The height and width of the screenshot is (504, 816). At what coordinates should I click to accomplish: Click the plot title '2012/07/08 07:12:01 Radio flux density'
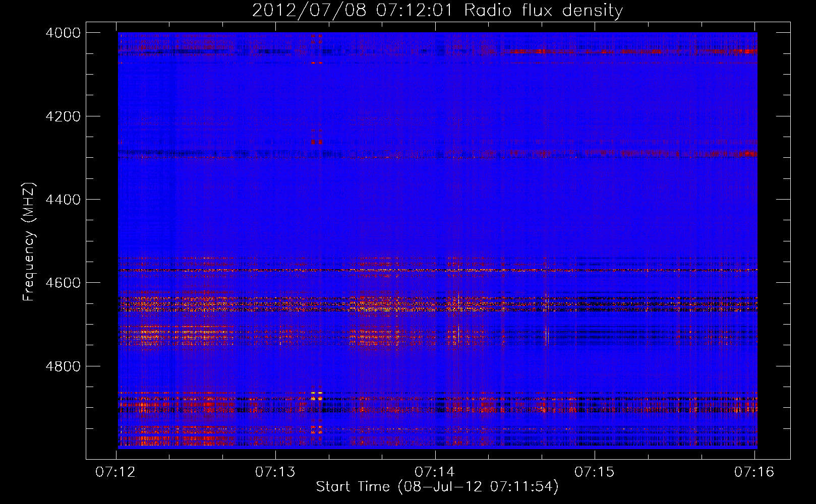coord(437,11)
